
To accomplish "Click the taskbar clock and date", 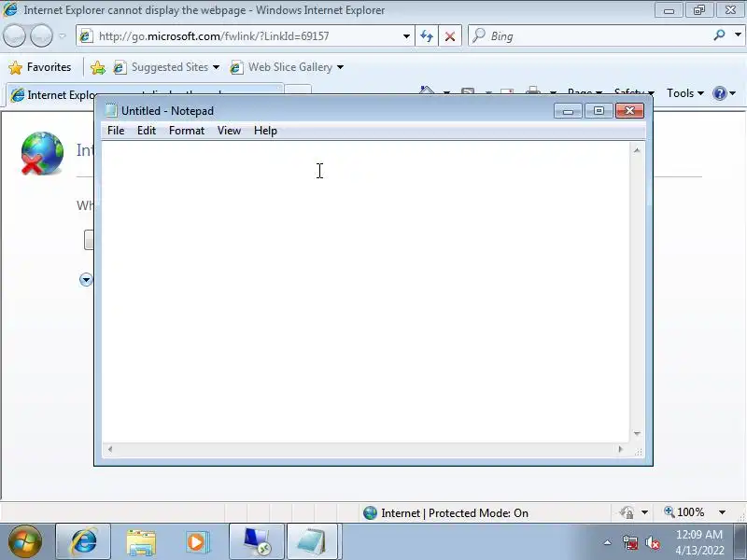I will click(x=699, y=542).
